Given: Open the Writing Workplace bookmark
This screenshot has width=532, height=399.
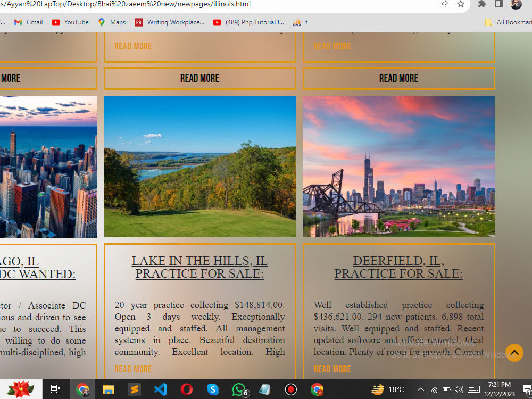Looking at the screenshot, I should 170,22.
